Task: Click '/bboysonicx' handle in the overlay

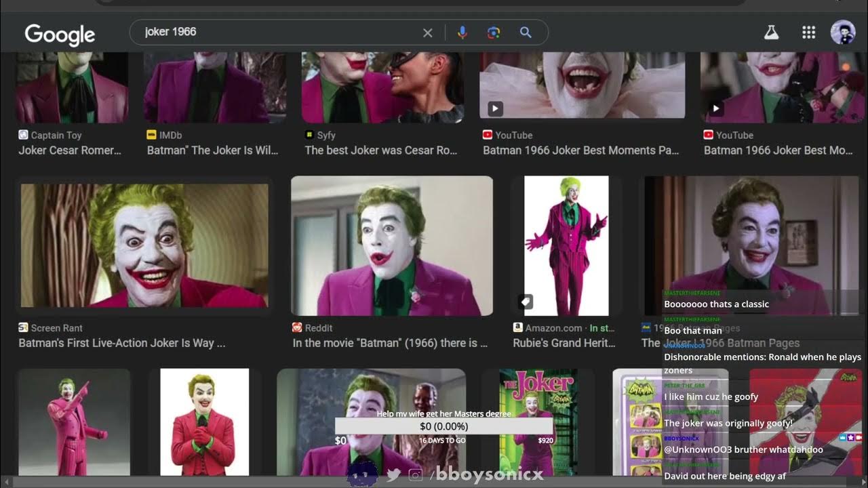Action: click(x=487, y=474)
